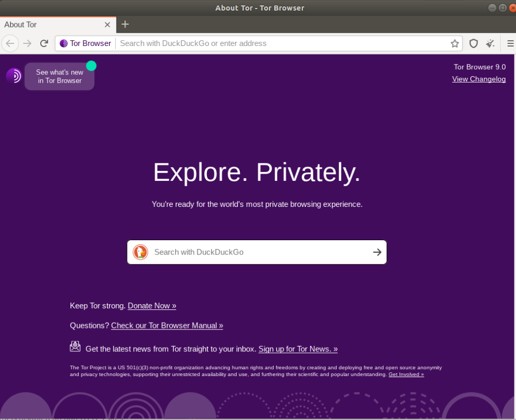Open See what's new in Tor Browser
Screen dimensions: 516x420
click(x=59, y=77)
